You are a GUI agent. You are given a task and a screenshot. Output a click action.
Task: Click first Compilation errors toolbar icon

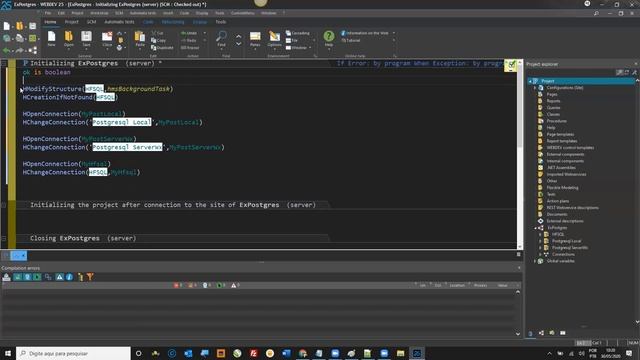click(x=7, y=277)
